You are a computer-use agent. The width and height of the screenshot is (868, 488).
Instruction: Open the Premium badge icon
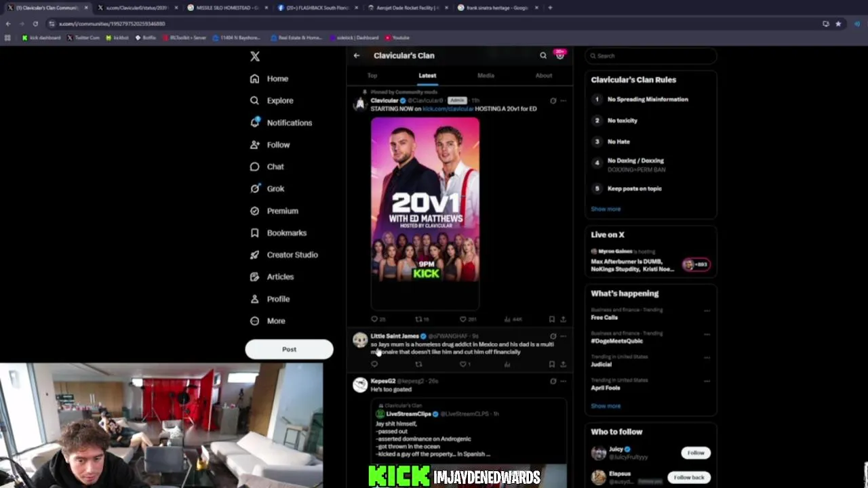click(x=254, y=211)
